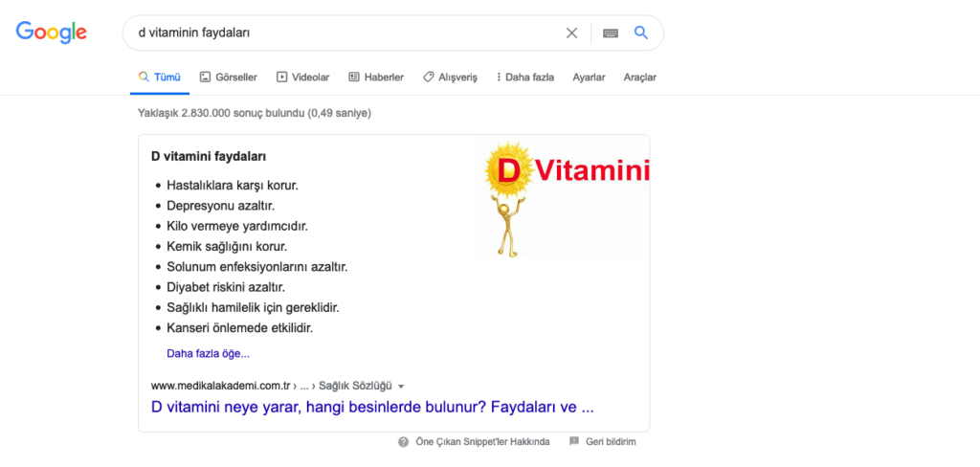Click the Geri bildirim flag icon
Screen dimensions: 980x467
574,442
